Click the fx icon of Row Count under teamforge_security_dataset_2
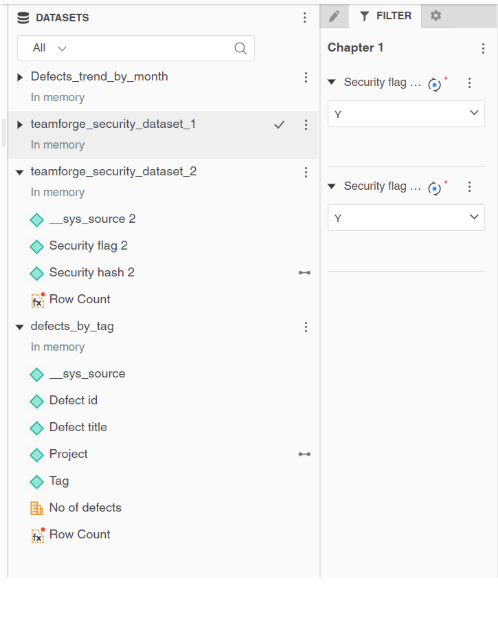This screenshot has width=498, height=620. tap(38, 301)
